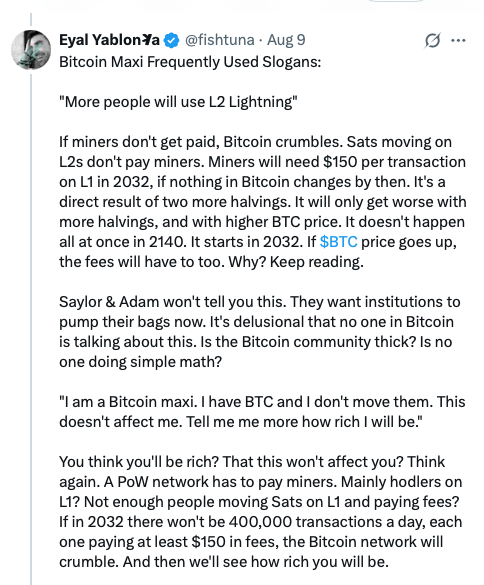Click the 'Bitcoin Maxi Frequently Used Slogans' line
This screenshot has width=484, height=585.
[190, 62]
